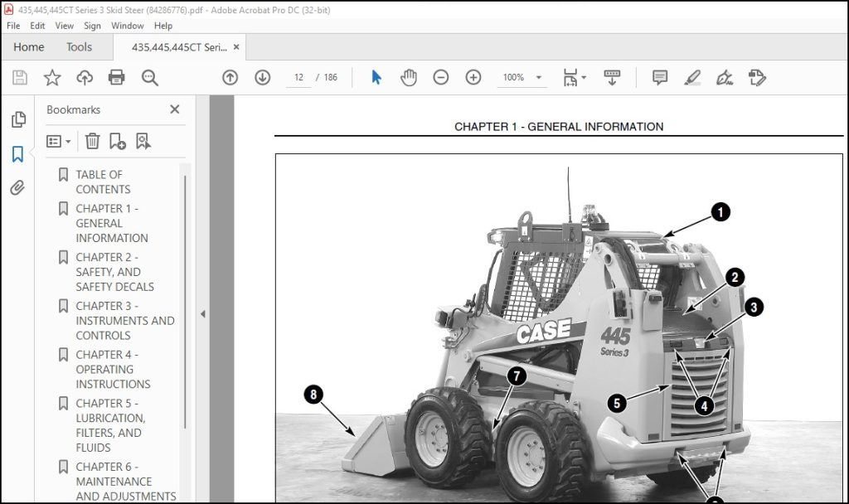The width and height of the screenshot is (849, 504).
Task: Toggle the Bookmarks panel icon
Action: click(17, 153)
